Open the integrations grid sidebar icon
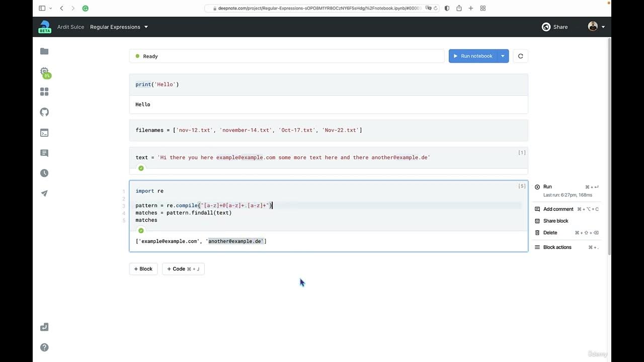Viewport: 644px width, 362px height. coord(44,92)
